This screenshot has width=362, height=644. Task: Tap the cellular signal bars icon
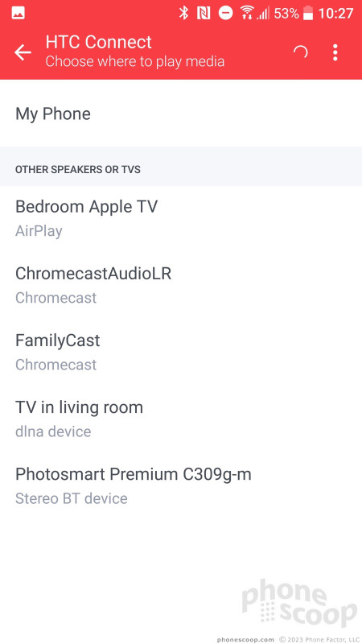[x=263, y=14]
